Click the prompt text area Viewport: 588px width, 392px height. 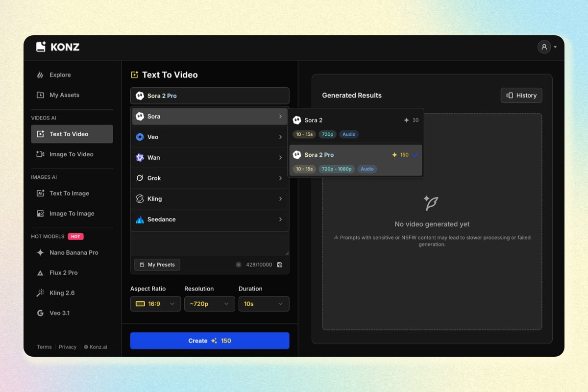coord(210,243)
